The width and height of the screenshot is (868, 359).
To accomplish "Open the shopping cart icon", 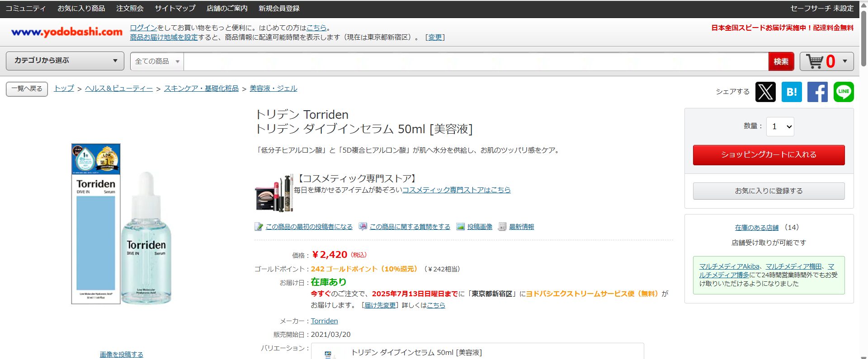I will tap(815, 61).
